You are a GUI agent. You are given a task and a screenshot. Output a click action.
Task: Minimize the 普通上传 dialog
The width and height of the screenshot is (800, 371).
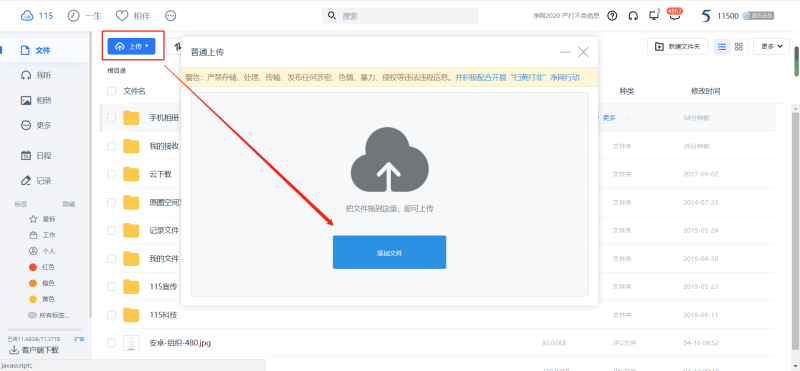(x=565, y=52)
